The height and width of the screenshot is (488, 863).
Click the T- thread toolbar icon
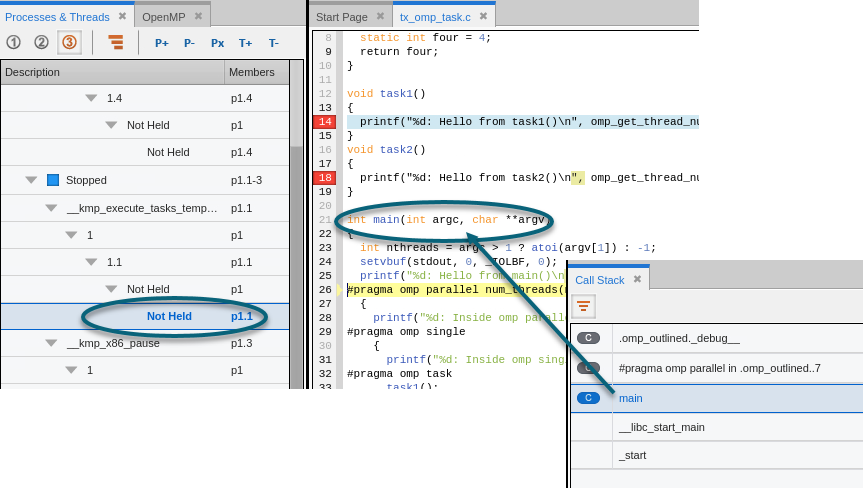273,43
